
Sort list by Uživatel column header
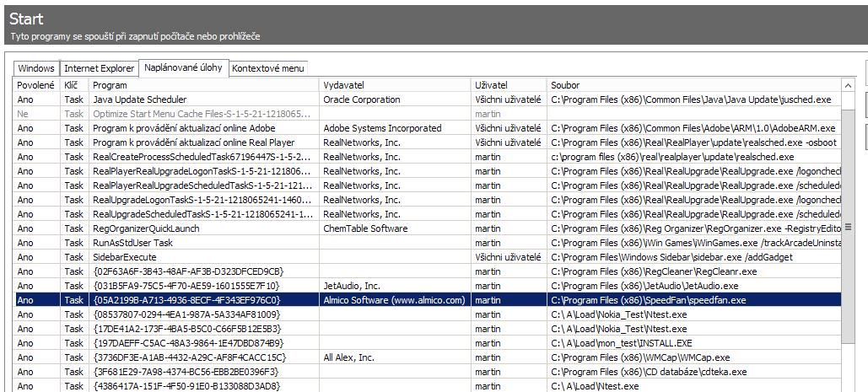pyautogui.click(x=508, y=85)
